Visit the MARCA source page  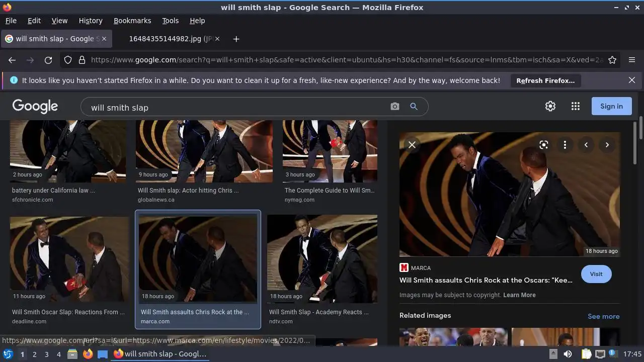tap(596, 274)
